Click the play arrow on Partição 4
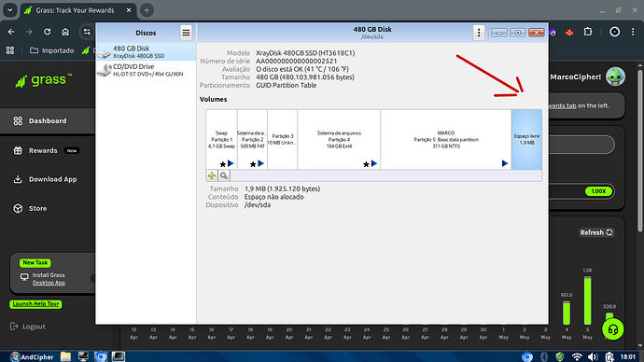The height and width of the screenshot is (362, 644). tap(374, 163)
